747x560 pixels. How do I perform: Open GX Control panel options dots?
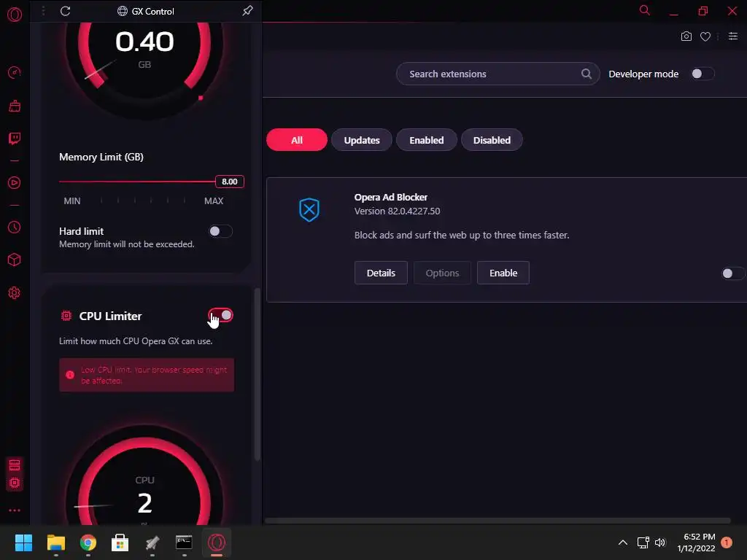(43, 10)
